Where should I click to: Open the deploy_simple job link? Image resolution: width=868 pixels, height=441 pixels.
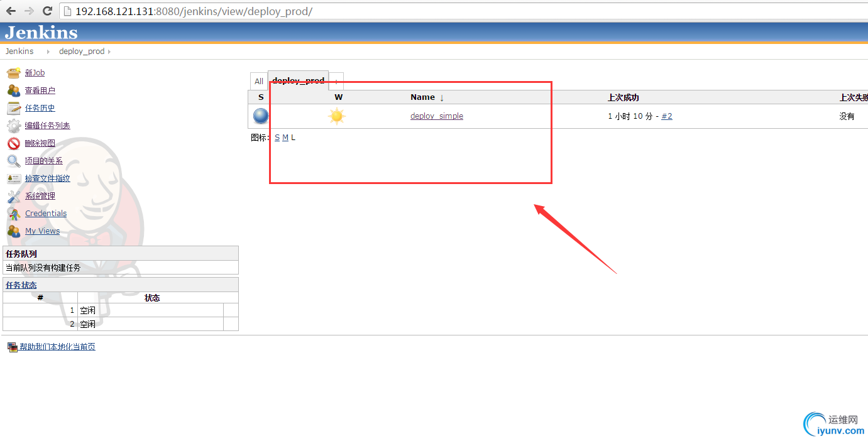437,116
